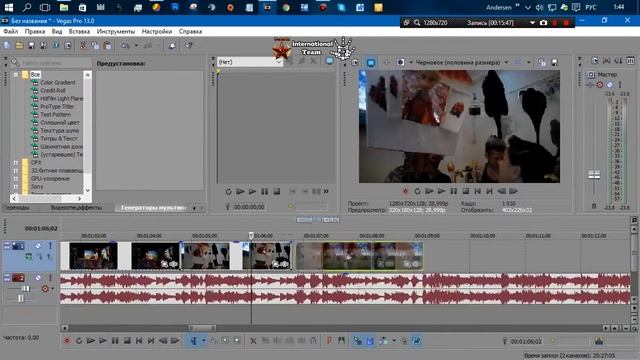Toggle Enable Snapping in the bottom toolbar

point(358,340)
